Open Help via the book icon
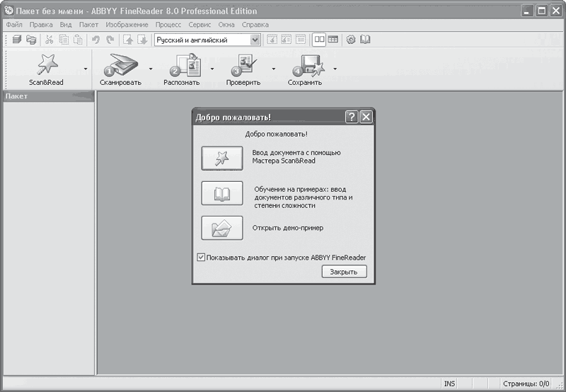 365,40
